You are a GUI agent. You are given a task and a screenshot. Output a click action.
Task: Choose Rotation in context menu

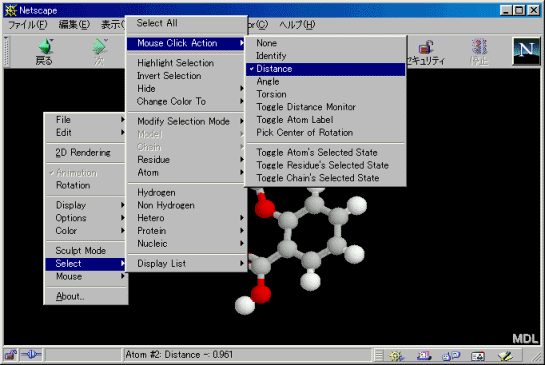pyautogui.click(x=86, y=185)
